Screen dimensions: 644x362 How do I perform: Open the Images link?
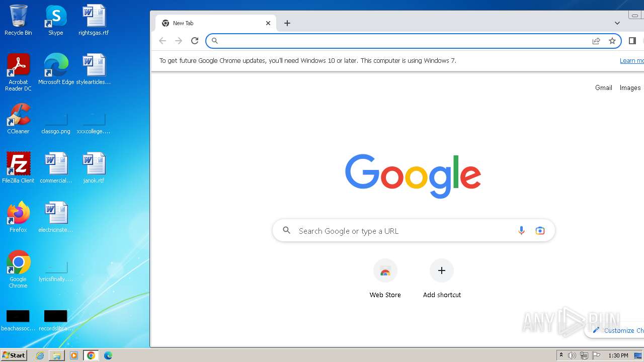(x=630, y=87)
